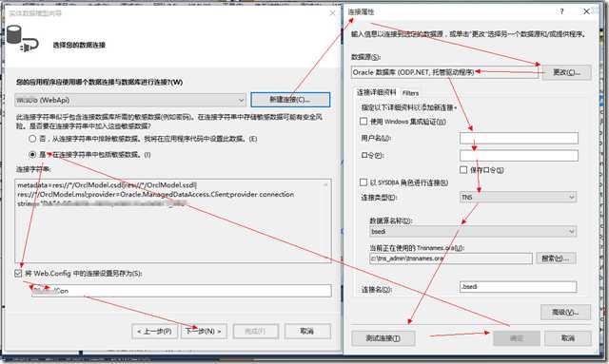609x364 pixels.
Task: Click the 上一步(P) back button
Action: tap(154, 331)
